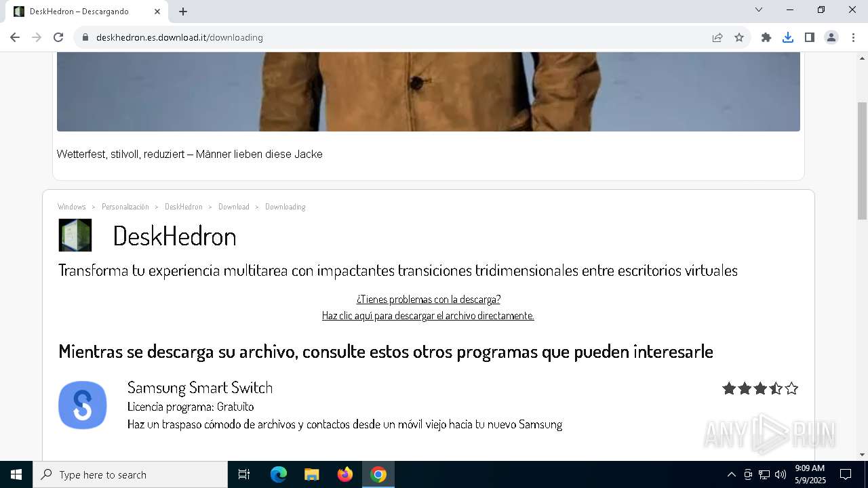
Task: Open a new browser tab
Action: pyautogui.click(x=183, y=12)
